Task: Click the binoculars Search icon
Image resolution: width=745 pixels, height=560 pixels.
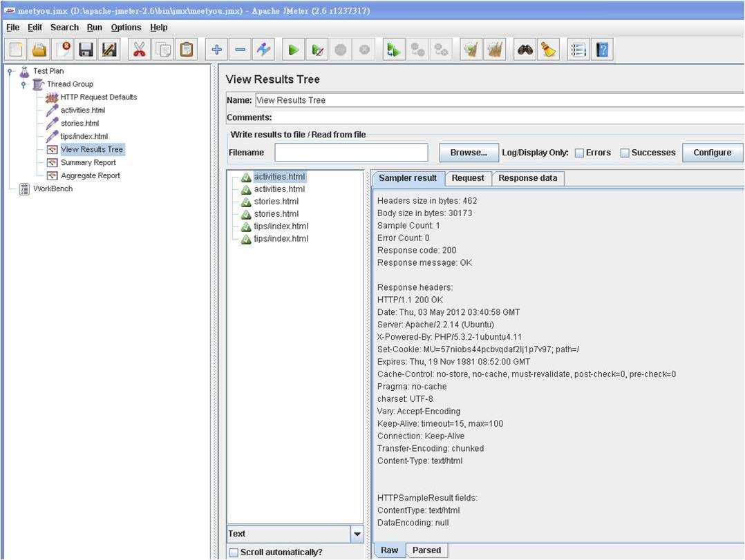Action: 525,49
